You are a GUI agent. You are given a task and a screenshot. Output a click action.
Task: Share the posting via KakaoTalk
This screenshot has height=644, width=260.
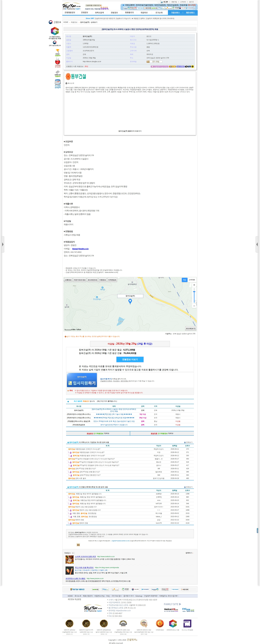(x=193, y=67)
